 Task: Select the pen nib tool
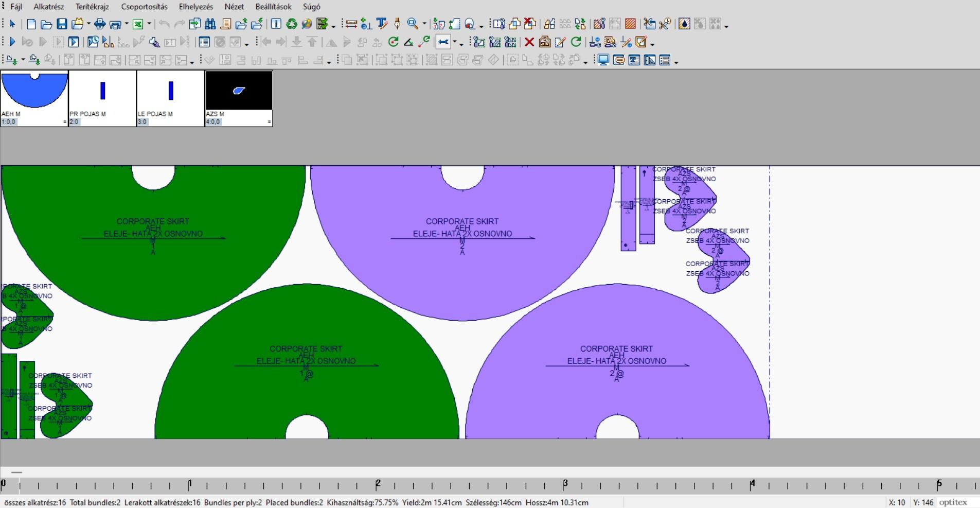(x=397, y=24)
